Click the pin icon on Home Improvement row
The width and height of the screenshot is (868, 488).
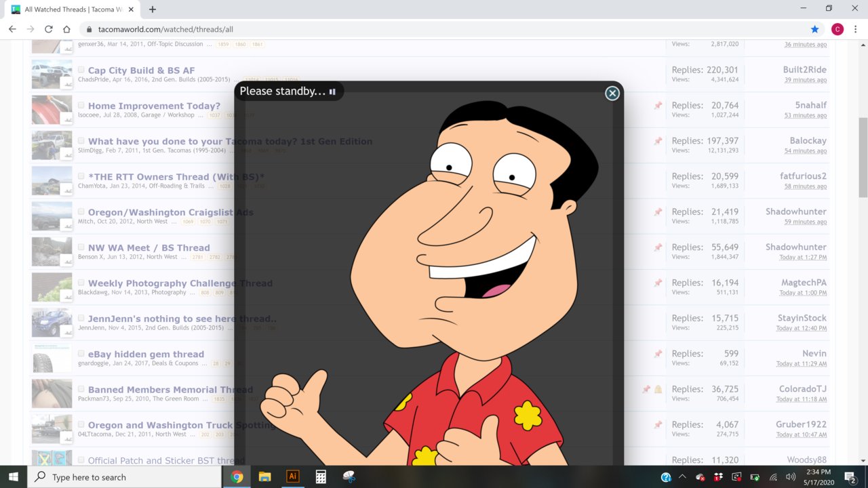click(x=658, y=106)
